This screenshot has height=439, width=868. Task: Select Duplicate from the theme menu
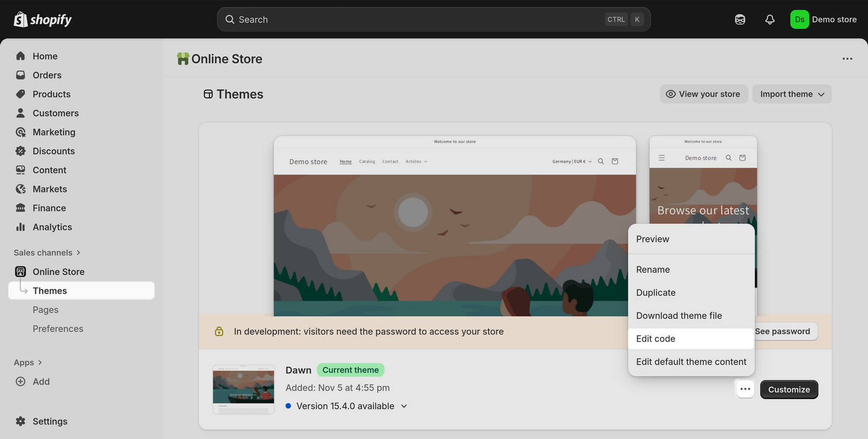point(656,292)
